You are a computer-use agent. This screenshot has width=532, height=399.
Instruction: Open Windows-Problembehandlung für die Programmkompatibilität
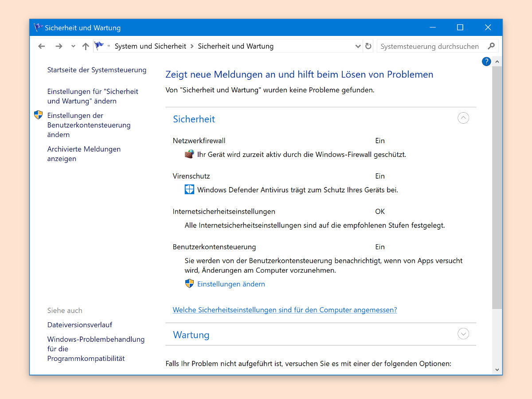[x=96, y=349]
